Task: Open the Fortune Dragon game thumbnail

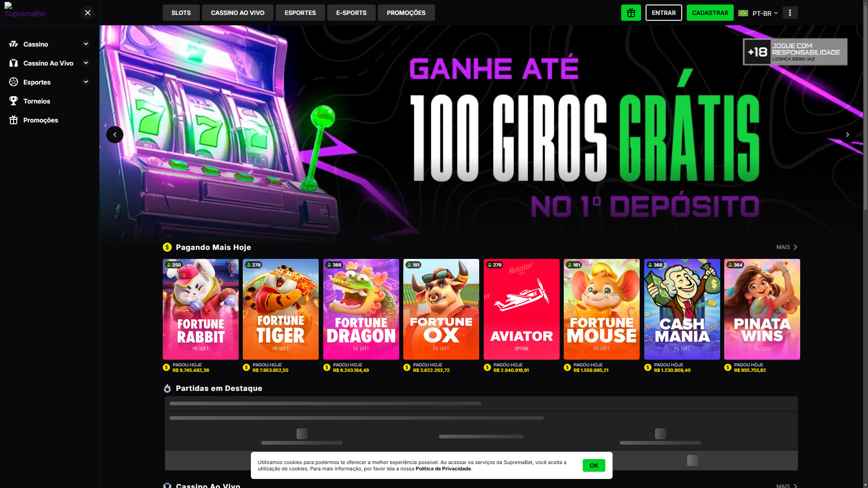Action: (361, 309)
